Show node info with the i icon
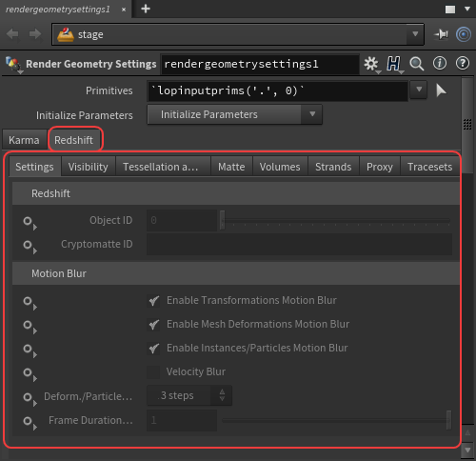 click(440, 63)
